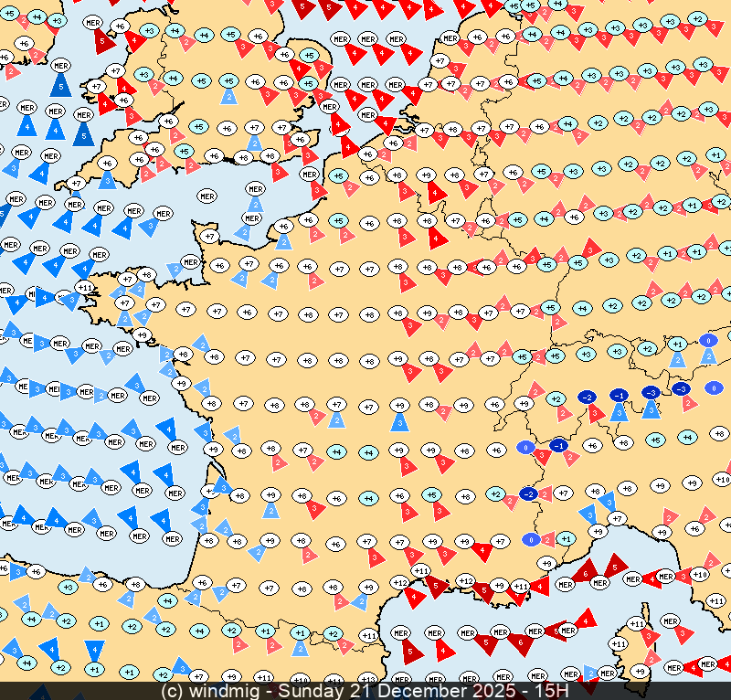This screenshot has width=731, height=700.
Task: Select the lone MER label in English Channel
Action: point(207,196)
